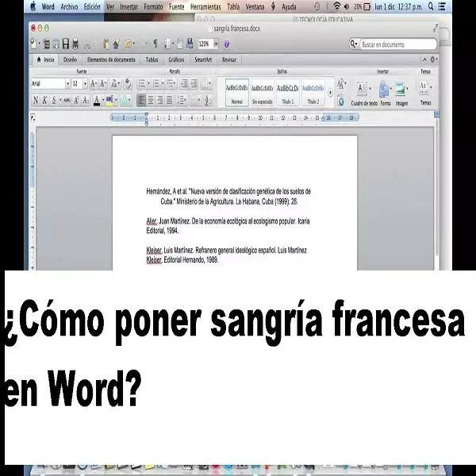The width and height of the screenshot is (476, 476).
Task: Activate the format painter brush icon
Action: point(117,44)
